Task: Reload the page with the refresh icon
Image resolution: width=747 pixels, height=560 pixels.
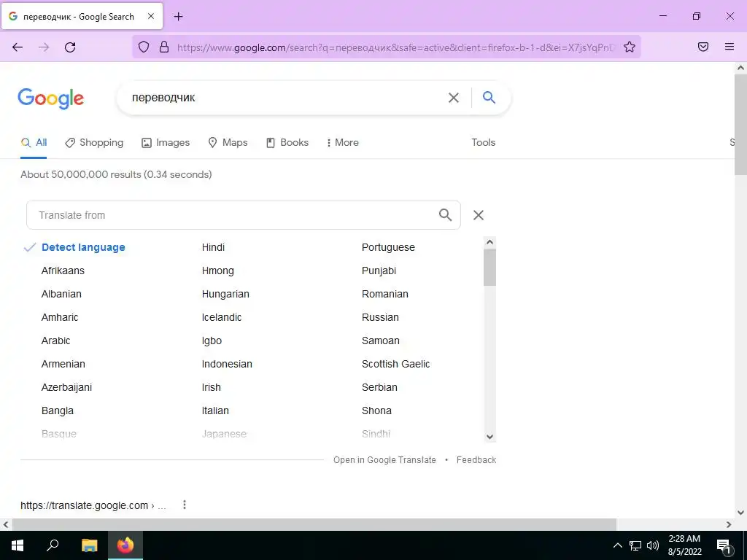Action: tap(70, 47)
